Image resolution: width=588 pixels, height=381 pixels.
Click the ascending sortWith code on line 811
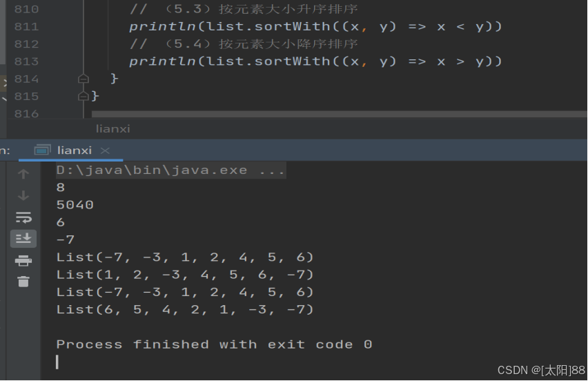click(315, 27)
